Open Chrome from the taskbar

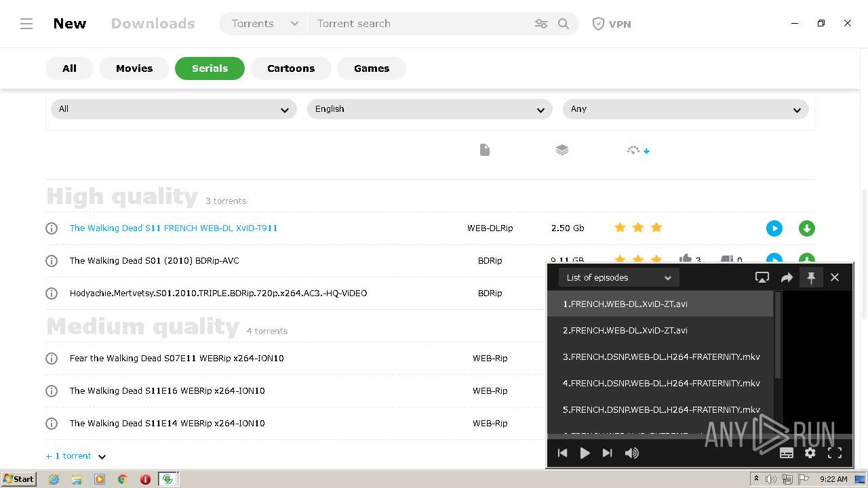123,479
